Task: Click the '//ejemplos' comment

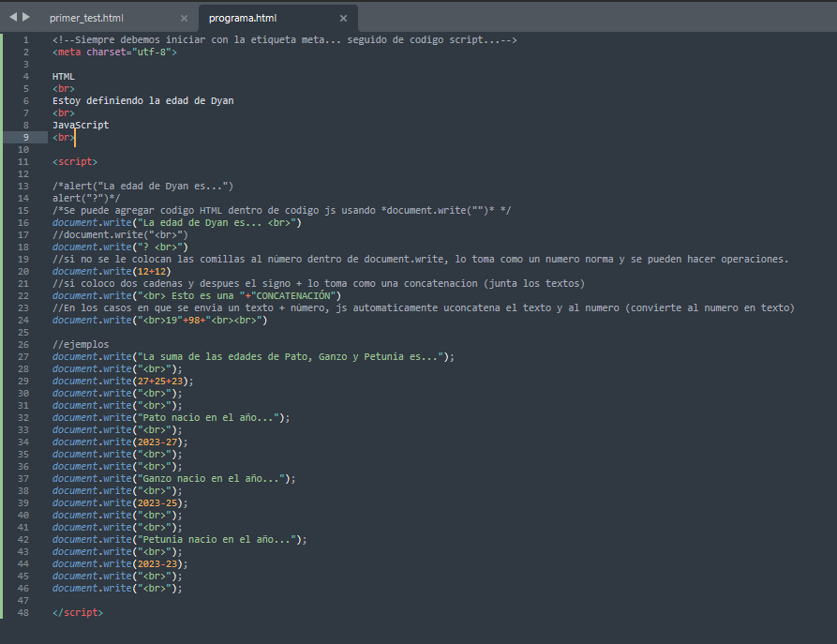Action: pos(81,344)
